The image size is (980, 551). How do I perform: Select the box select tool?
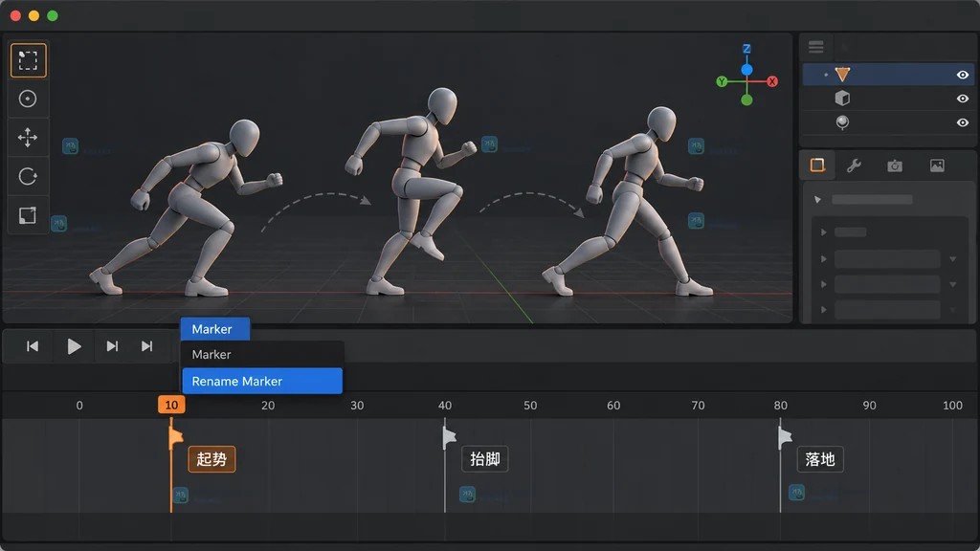(x=28, y=60)
